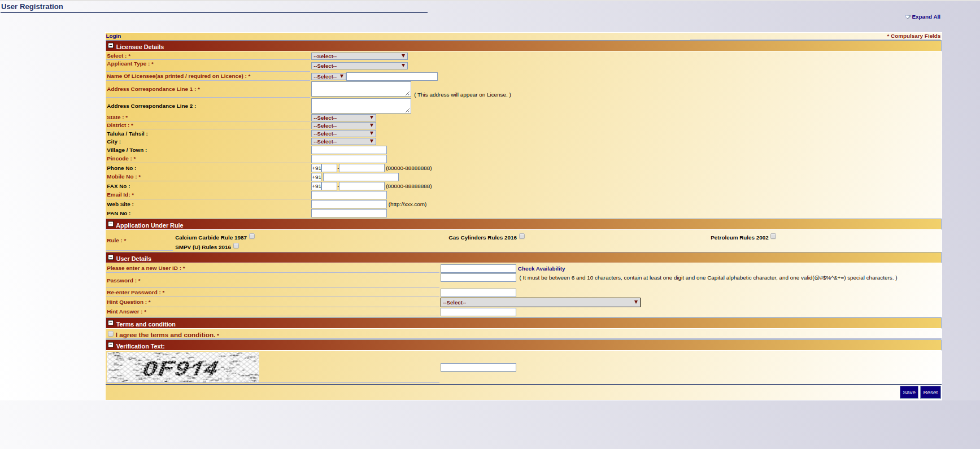Click the Village / Town input field
Image resolution: width=980 pixels, height=449 pixels.
click(349, 150)
